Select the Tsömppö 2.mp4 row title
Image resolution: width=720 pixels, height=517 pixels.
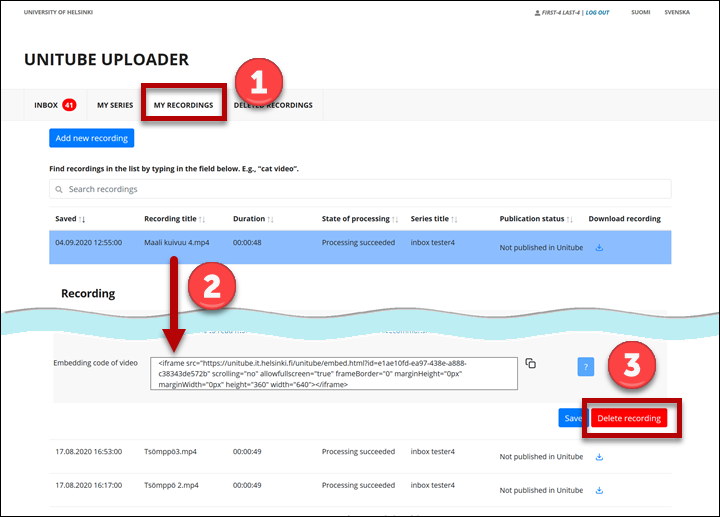tap(171, 485)
